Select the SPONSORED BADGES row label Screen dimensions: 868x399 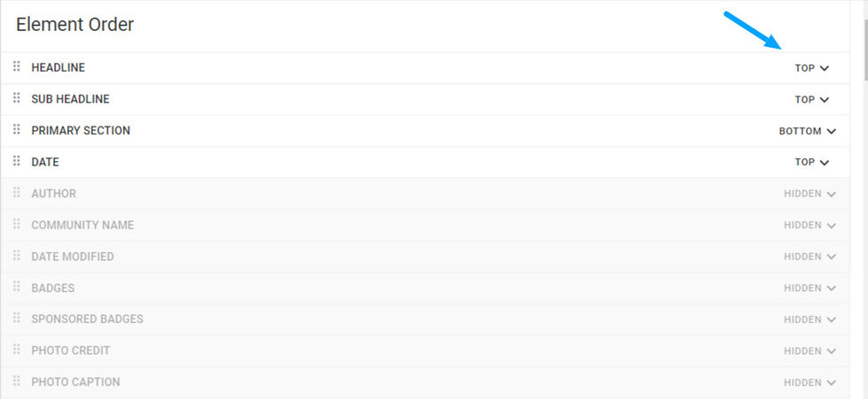pos(87,319)
